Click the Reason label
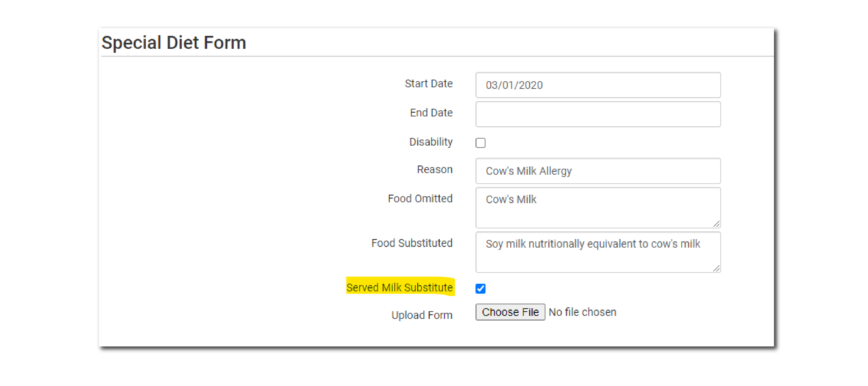The height and width of the screenshot is (386, 868). click(434, 169)
